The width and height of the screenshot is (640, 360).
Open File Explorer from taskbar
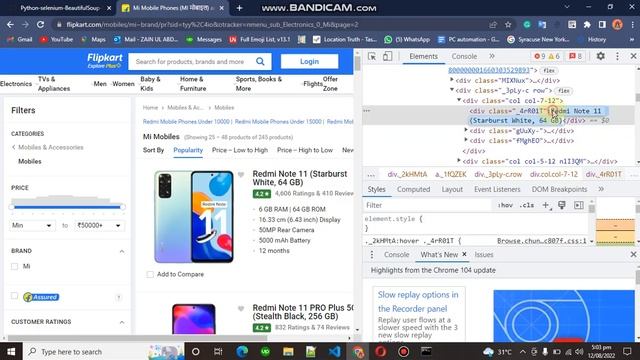tap(288, 351)
